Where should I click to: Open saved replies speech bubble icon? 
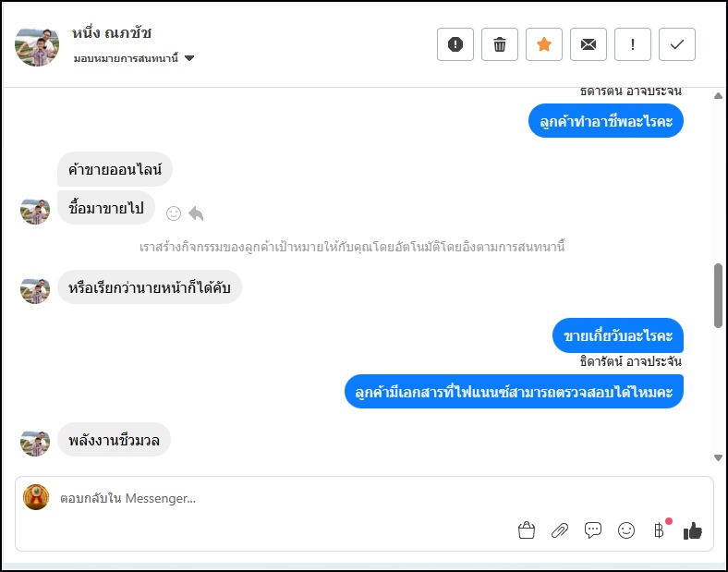[593, 530]
